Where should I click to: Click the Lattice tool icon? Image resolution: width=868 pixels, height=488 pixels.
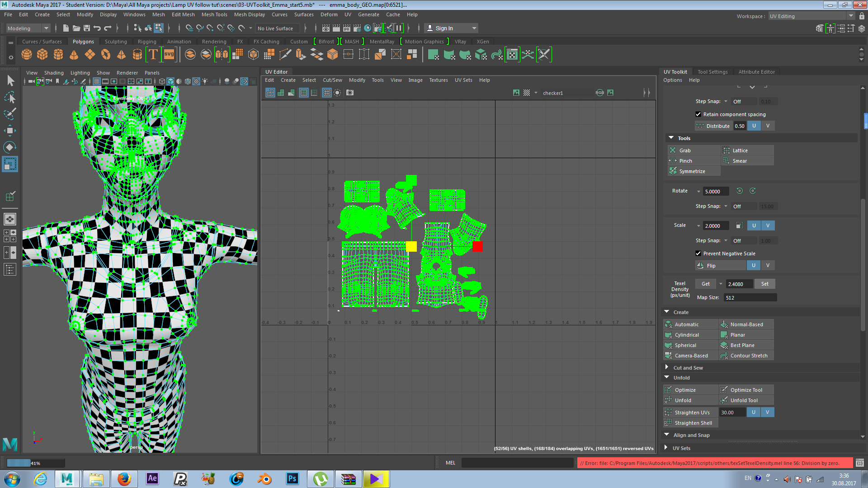pos(726,150)
